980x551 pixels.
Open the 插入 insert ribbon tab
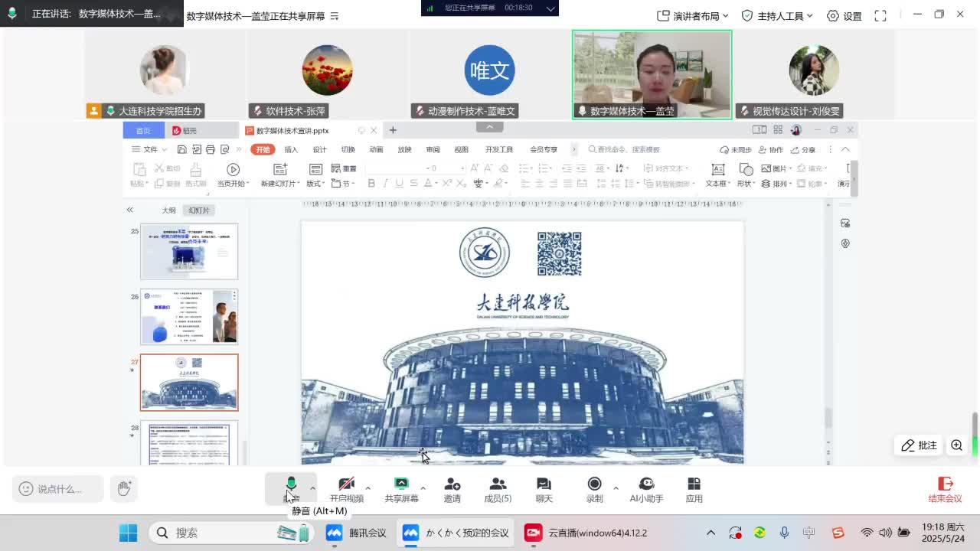pos(291,149)
